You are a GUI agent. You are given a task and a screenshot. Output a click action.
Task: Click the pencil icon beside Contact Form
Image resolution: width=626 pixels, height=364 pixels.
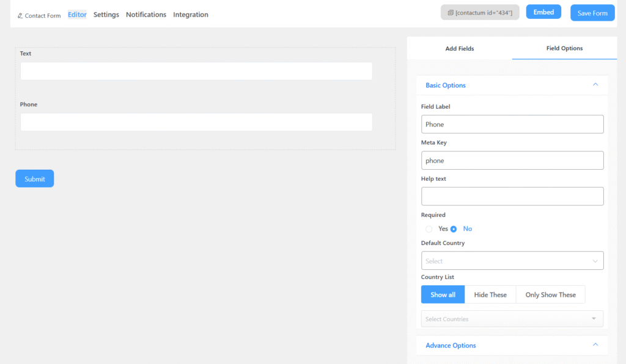(x=20, y=15)
